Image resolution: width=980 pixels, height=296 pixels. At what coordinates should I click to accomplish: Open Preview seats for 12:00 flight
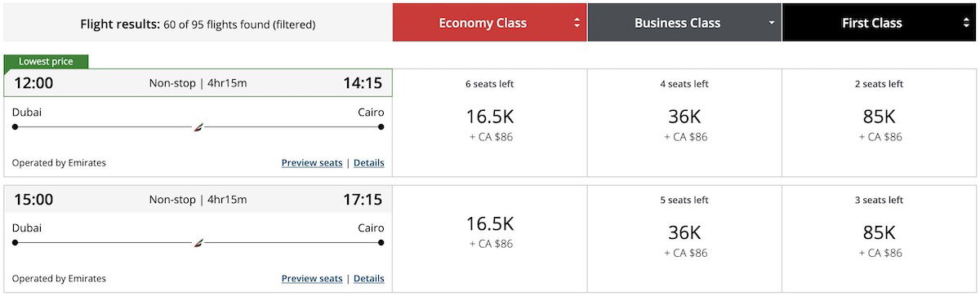click(x=312, y=162)
